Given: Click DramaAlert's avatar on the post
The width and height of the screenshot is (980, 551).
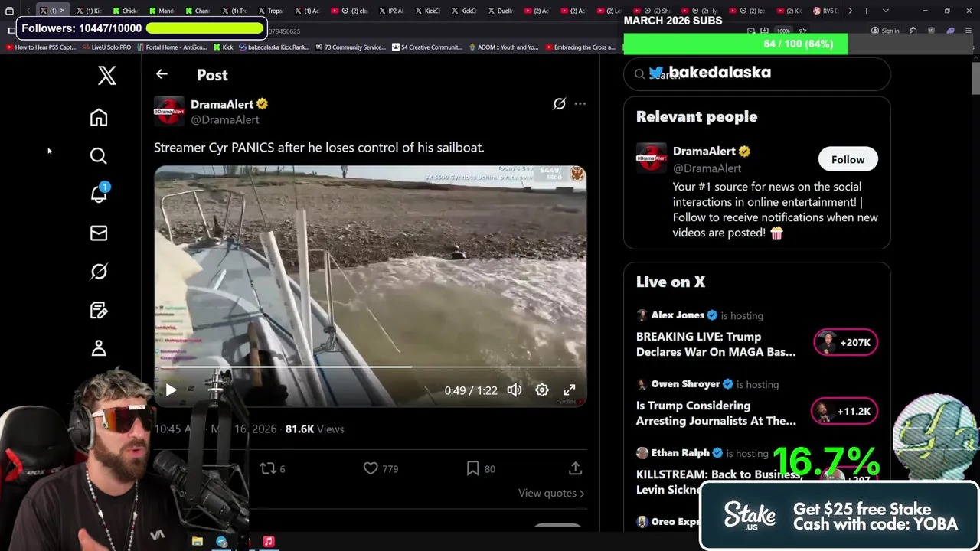Looking at the screenshot, I should (169, 112).
